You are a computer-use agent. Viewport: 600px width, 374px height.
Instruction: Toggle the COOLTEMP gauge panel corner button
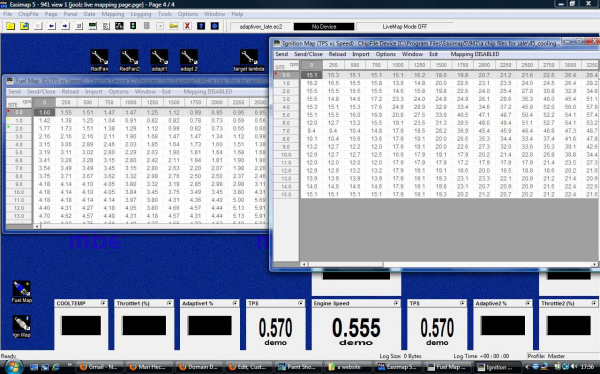click(x=103, y=303)
